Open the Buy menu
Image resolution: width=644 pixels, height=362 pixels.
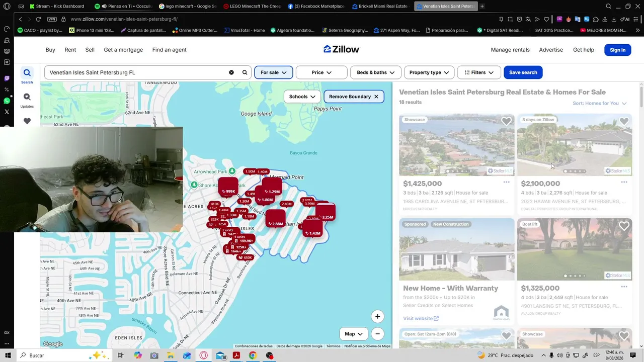click(50, 50)
